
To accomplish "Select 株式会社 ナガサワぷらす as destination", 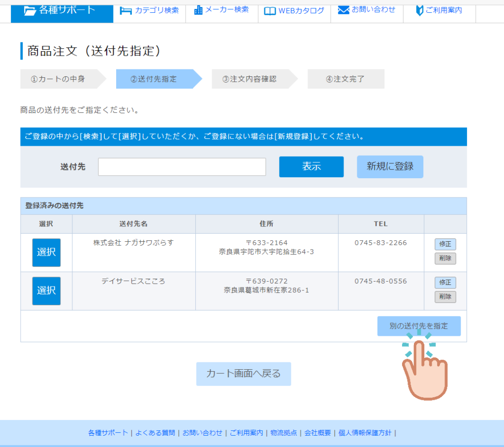I will point(46,253).
